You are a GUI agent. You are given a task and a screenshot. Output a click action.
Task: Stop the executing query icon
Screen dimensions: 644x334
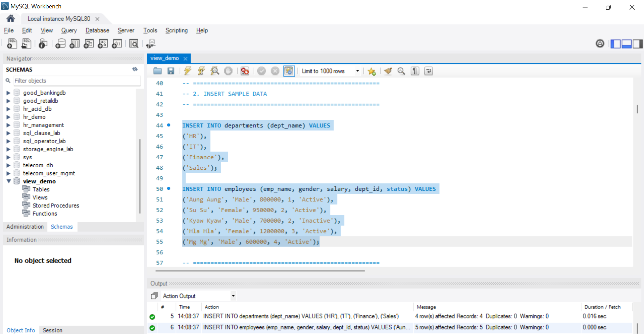pyautogui.click(x=228, y=71)
